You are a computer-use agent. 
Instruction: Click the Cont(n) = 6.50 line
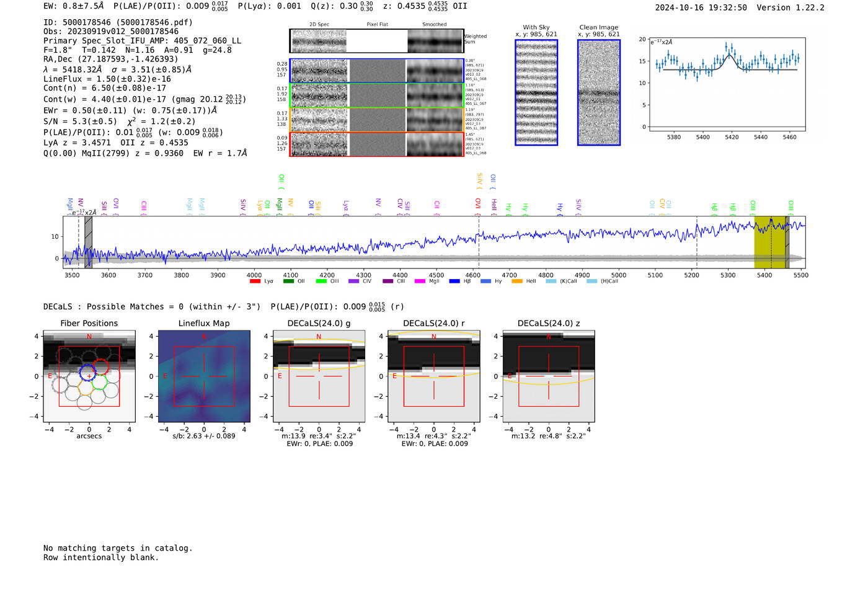coord(105,89)
